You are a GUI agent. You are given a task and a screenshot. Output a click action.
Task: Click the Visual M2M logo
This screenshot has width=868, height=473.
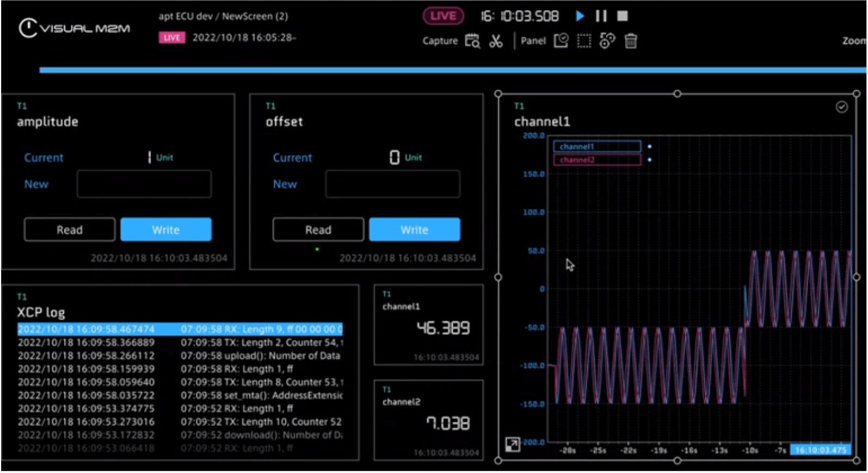pyautogui.click(x=75, y=28)
